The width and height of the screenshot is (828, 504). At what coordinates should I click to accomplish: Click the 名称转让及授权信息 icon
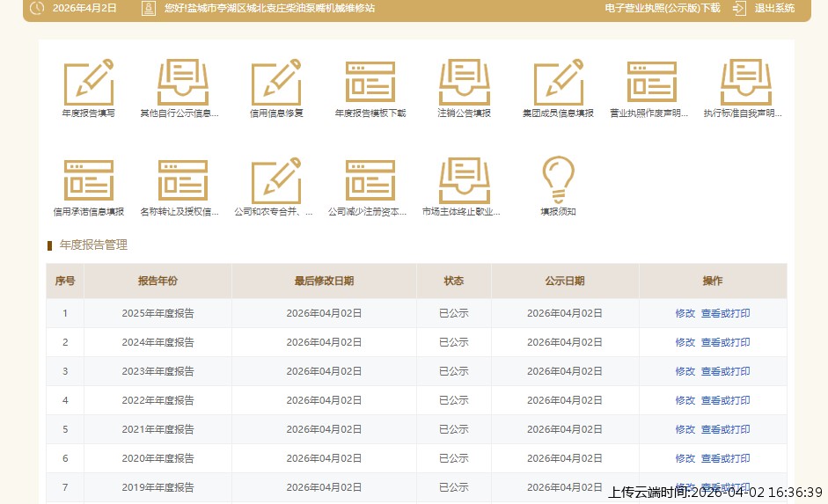click(x=182, y=181)
